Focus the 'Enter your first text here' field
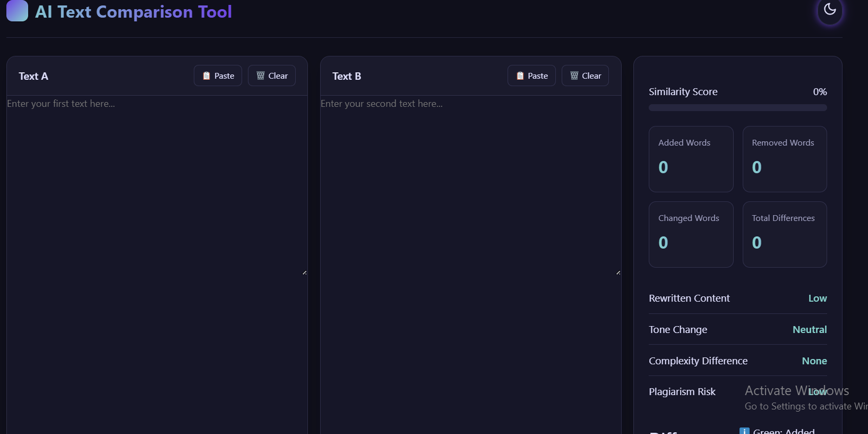Viewport: 868px width, 434px height. pos(156,184)
